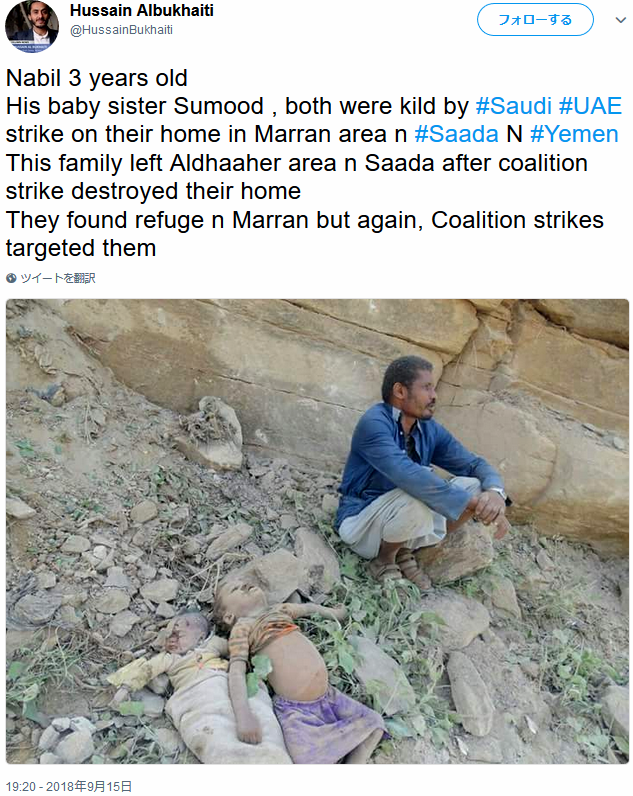Click ツイートを翻訳 to translate the tweet

click(x=58, y=278)
